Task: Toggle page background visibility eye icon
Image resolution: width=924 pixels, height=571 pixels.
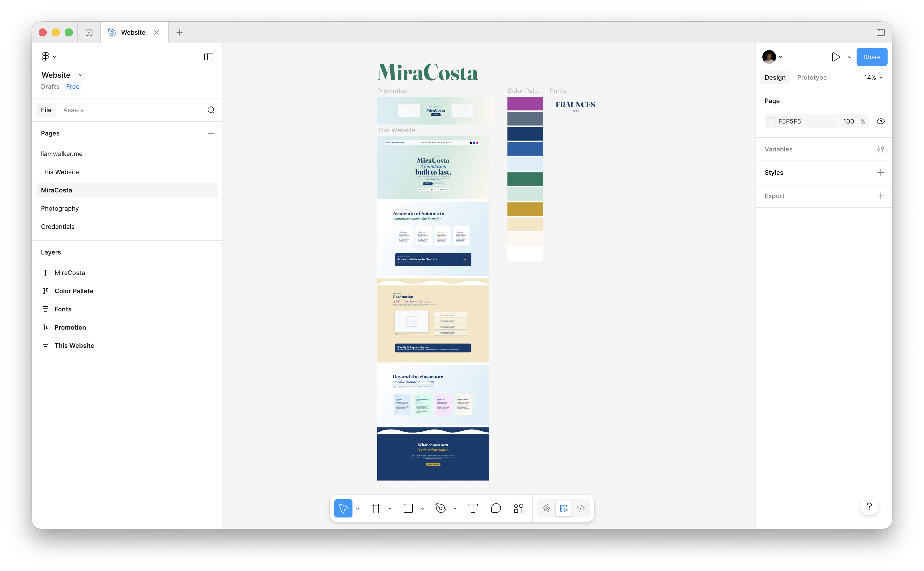Action: pos(880,121)
